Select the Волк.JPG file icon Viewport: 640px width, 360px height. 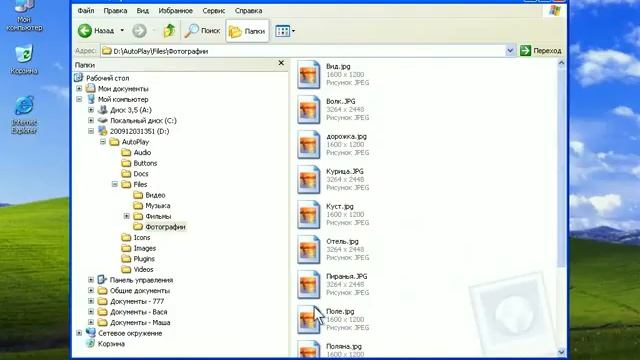pos(309,109)
